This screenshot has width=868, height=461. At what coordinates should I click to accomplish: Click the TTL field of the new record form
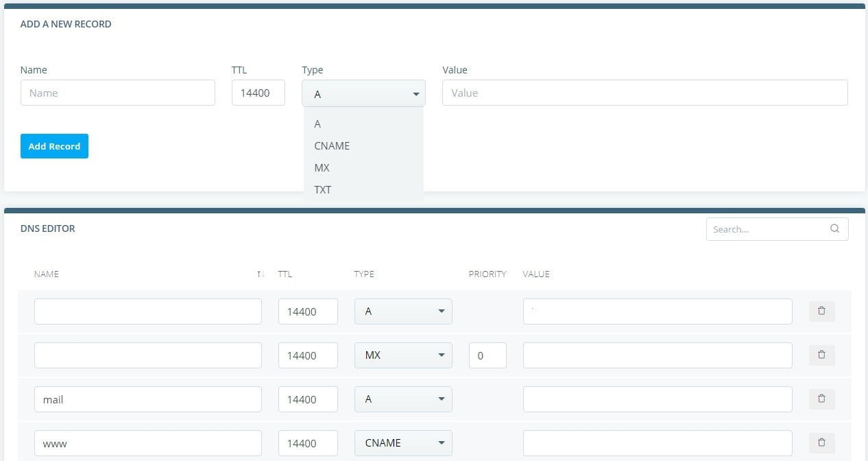[x=258, y=93]
